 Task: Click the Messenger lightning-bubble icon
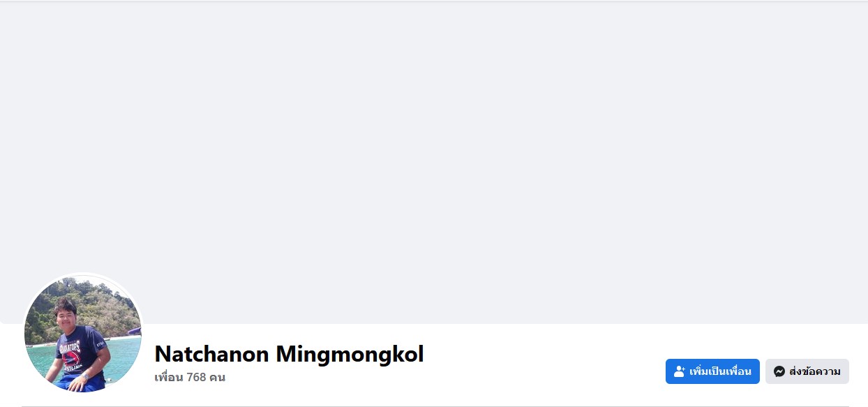pyautogui.click(x=779, y=371)
